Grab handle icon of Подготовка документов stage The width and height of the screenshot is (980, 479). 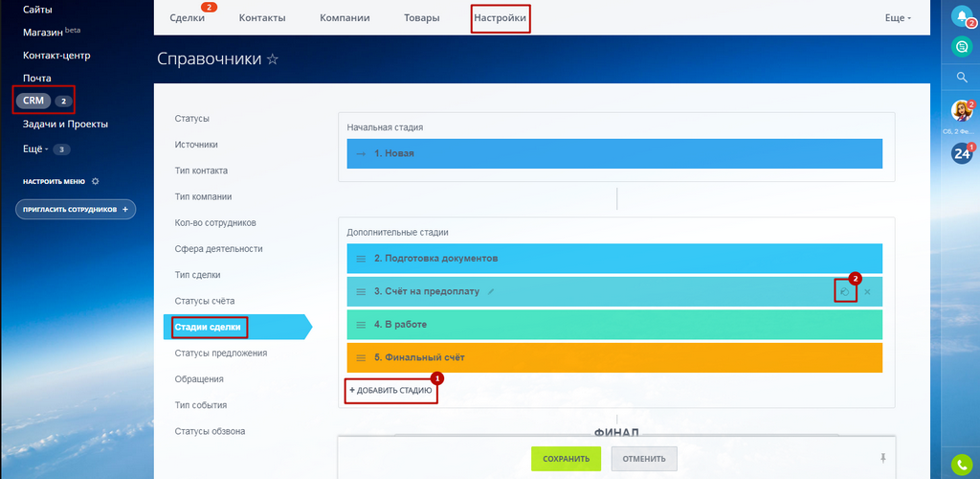361,259
